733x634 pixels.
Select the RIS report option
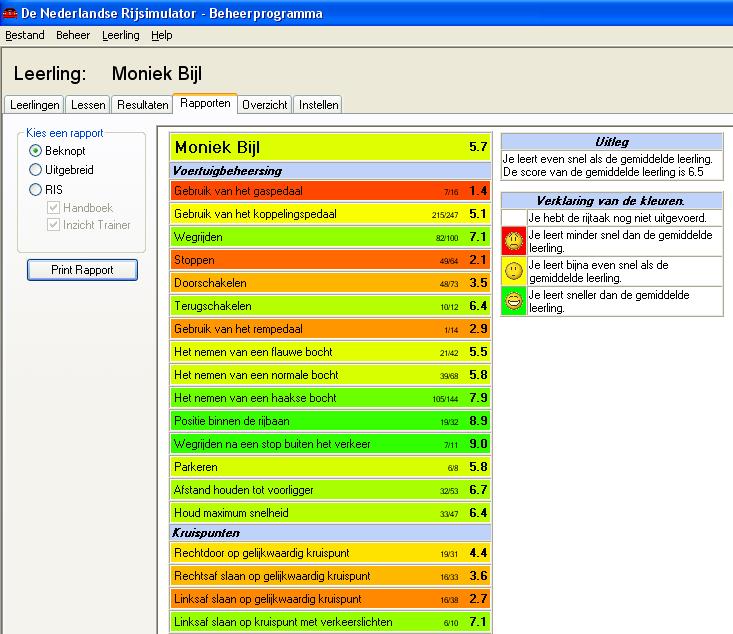pos(36,189)
